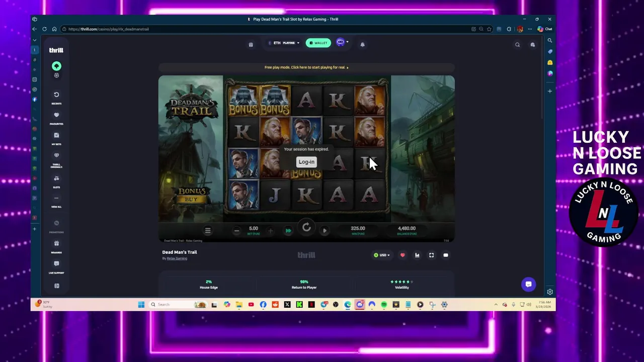The height and width of the screenshot is (362, 644).
Task: Open Recents in the sidebar
Action: tap(56, 97)
